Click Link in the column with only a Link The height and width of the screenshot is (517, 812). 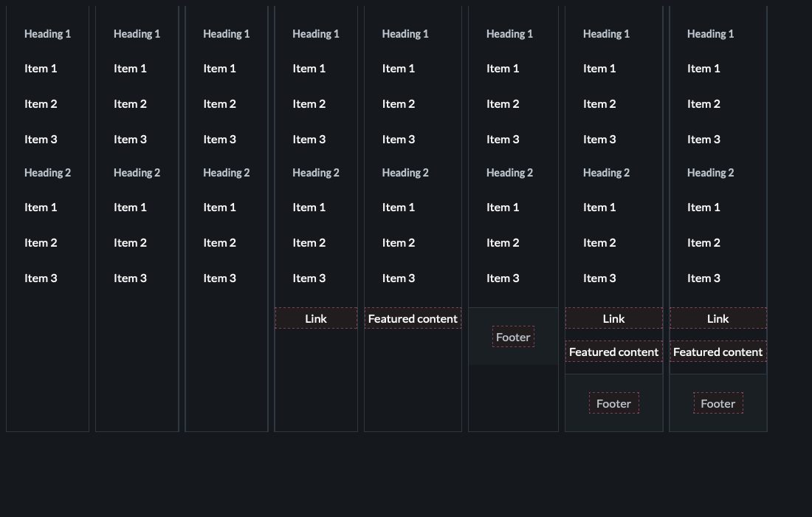[316, 318]
